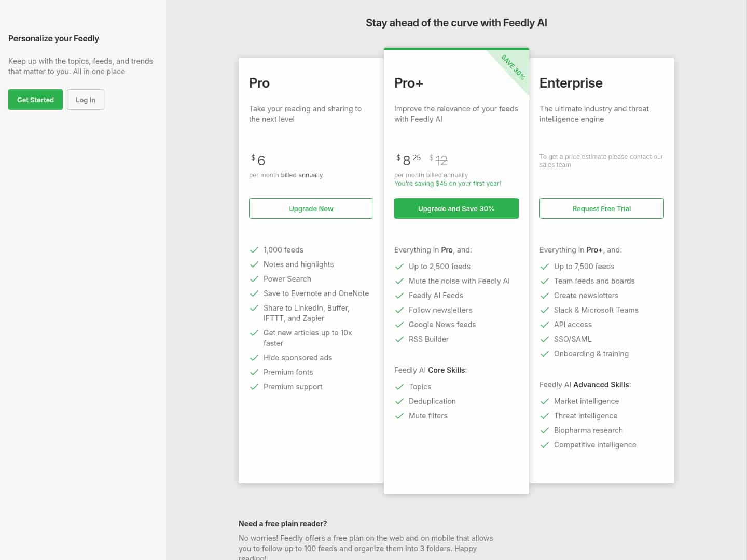This screenshot has width=747, height=560.
Task: Click checkmark icon beside 1,000 feeds
Action: (x=254, y=250)
